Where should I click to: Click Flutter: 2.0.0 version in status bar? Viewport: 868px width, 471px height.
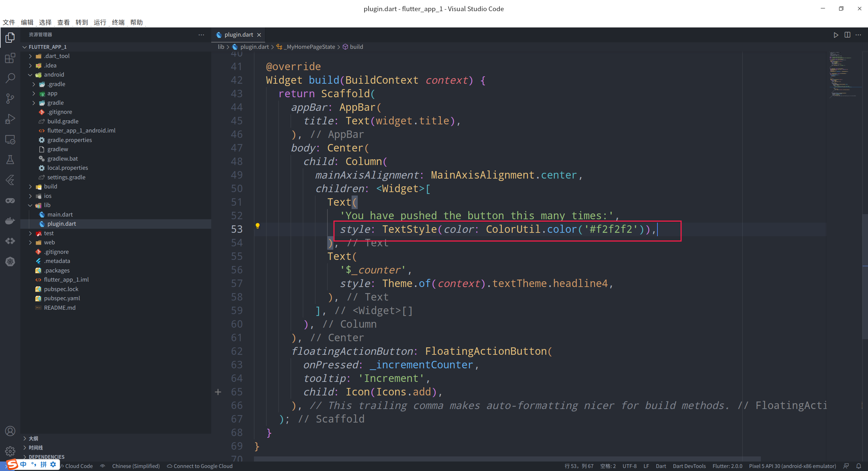(727, 466)
